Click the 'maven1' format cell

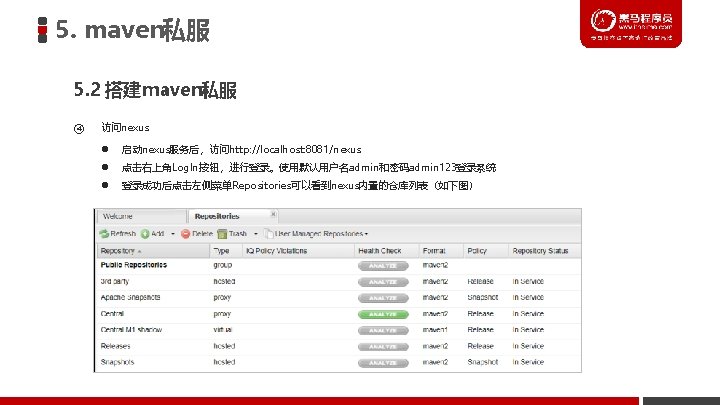coord(435,330)
